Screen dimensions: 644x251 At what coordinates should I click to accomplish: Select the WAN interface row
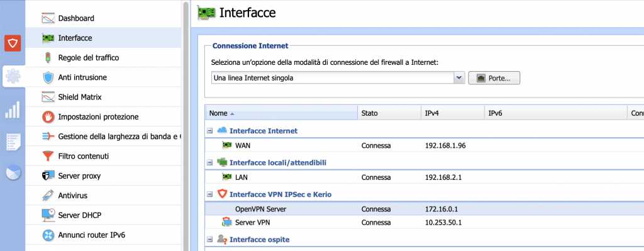coord(425,145)
